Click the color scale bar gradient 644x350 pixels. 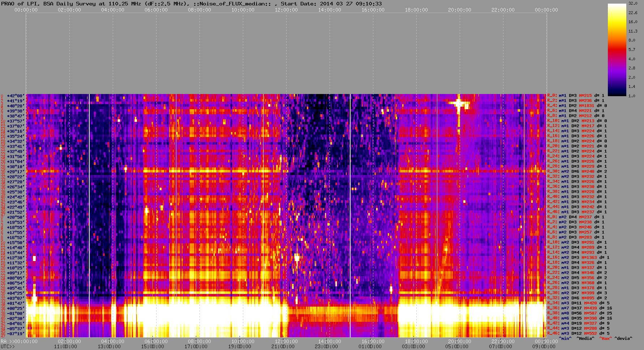point(617,50)
